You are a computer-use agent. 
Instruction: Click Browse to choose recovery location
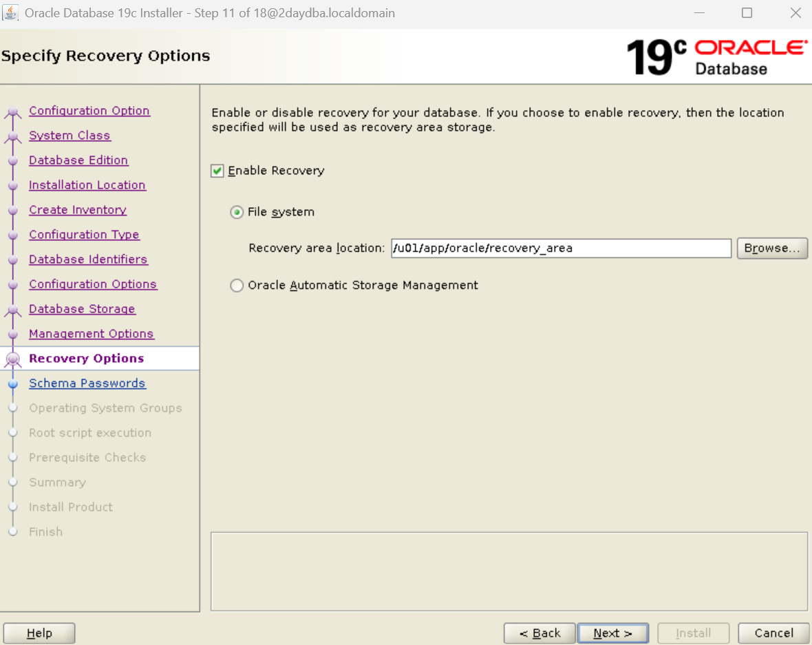click(x=771, y=249)
